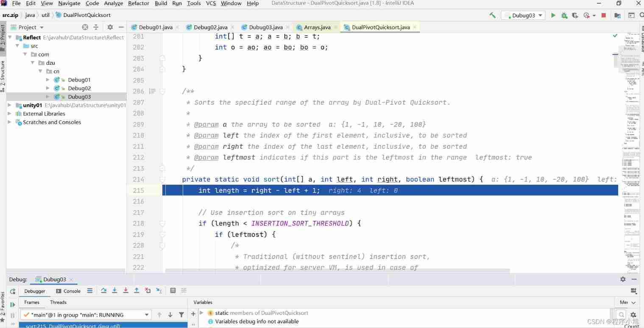Open the Navigate menu
Image resolution: width=644 pixels, height=328 pixels.
point(69,3)
